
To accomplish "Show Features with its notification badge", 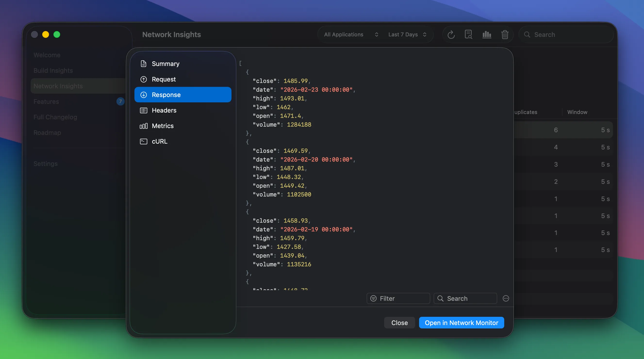I will tap(46, 101).
